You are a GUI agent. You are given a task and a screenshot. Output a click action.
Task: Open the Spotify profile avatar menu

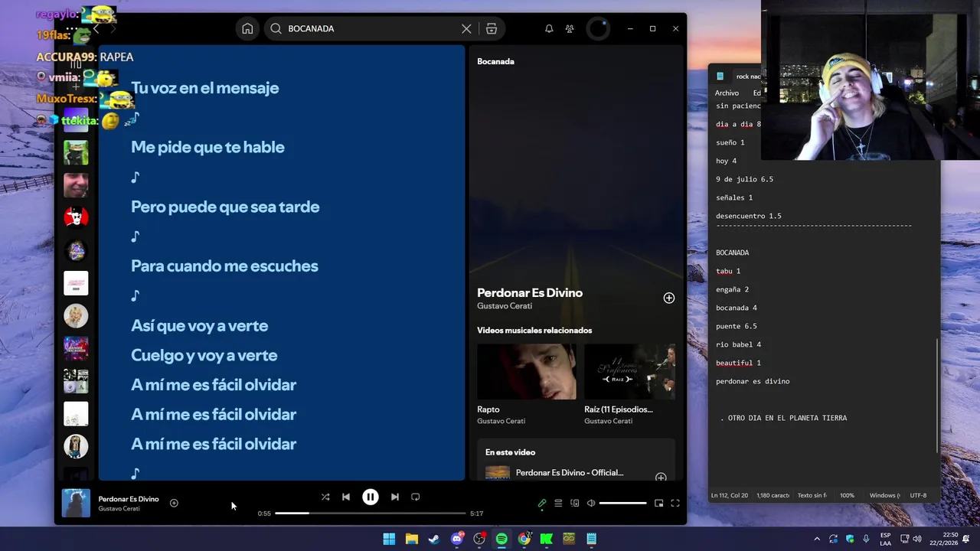click(x=597, y=28)
